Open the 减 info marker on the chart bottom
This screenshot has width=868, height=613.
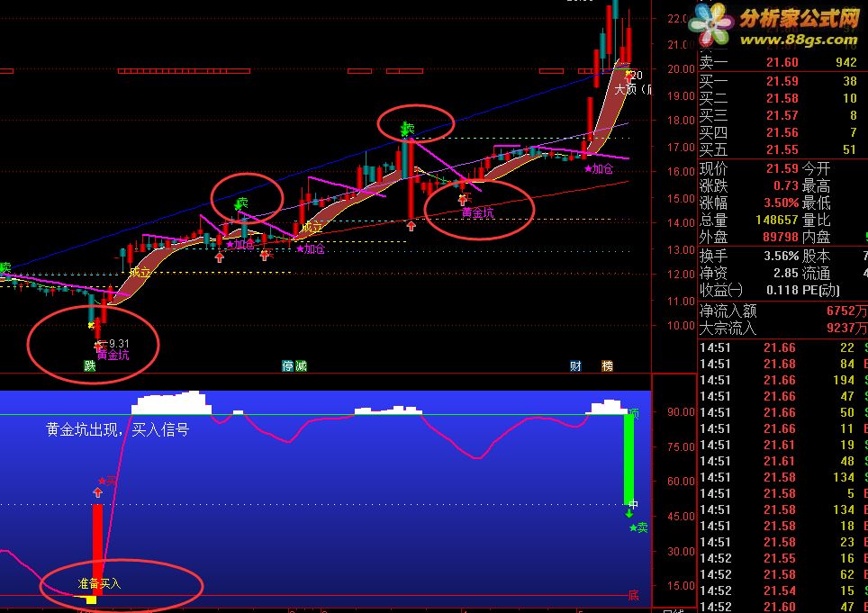click(301, 365)
